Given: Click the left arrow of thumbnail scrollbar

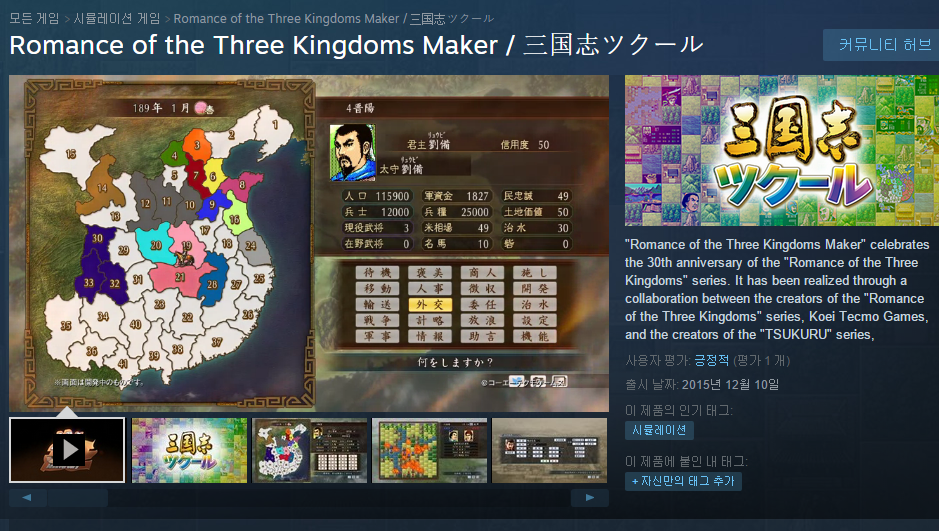Looking at the screenshot, I should click(27, 497).
